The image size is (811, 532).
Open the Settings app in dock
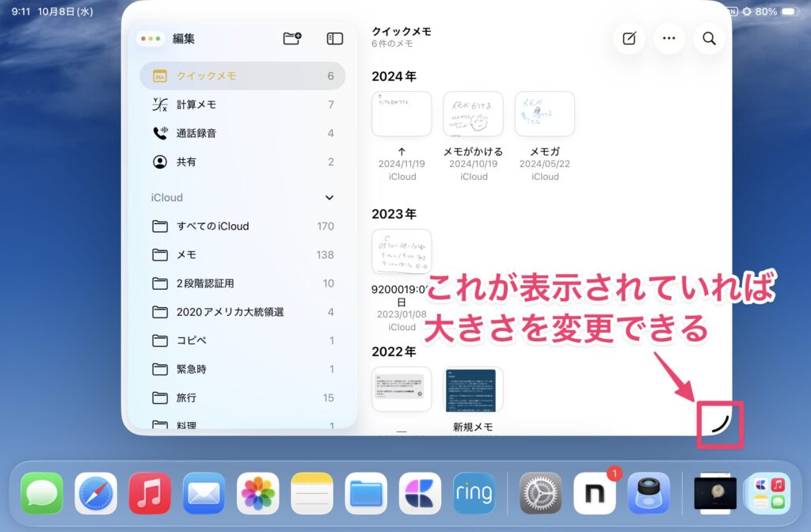coord(540,493)
